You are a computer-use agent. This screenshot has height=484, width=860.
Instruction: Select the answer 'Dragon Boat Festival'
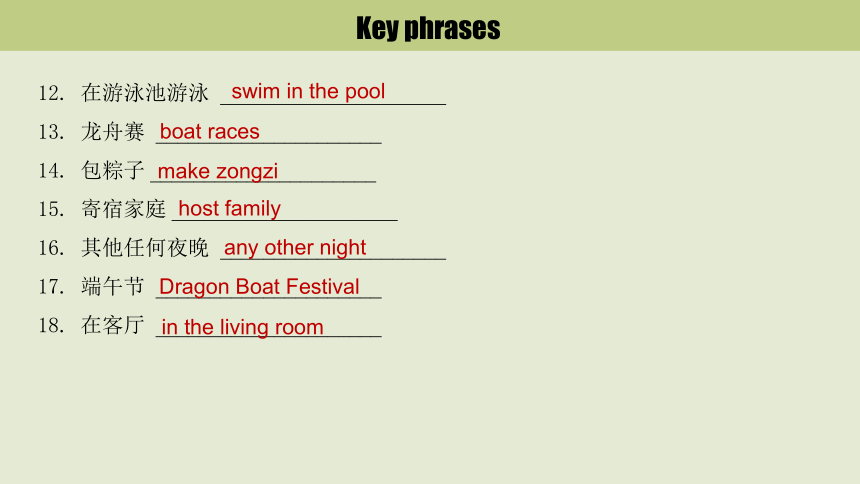[x=259, y=286]
